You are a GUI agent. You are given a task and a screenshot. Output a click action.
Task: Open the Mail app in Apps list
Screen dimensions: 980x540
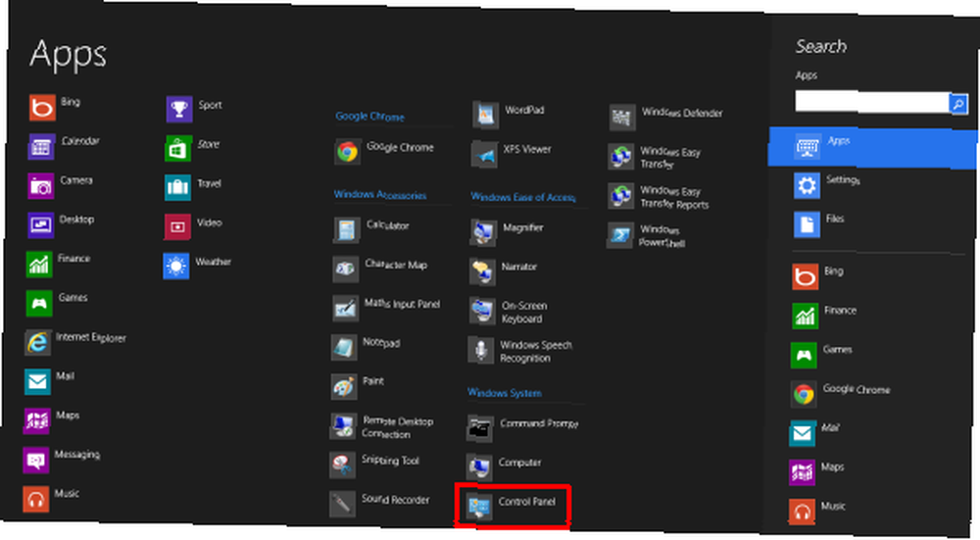pos(49,380)
